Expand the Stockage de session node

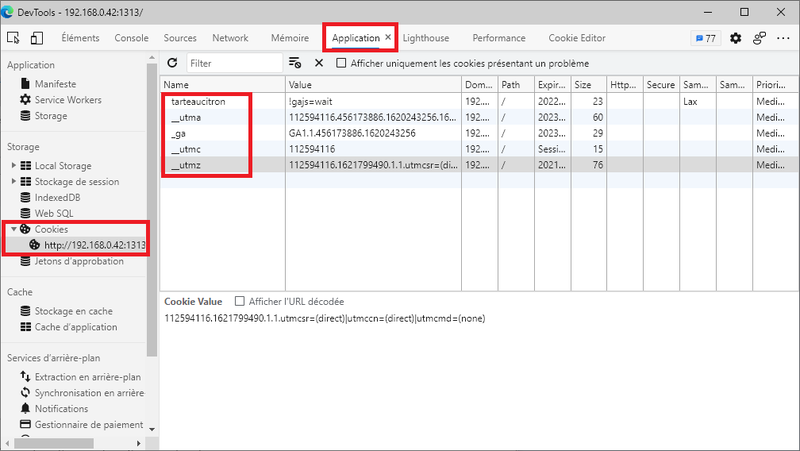coord(14,182)
